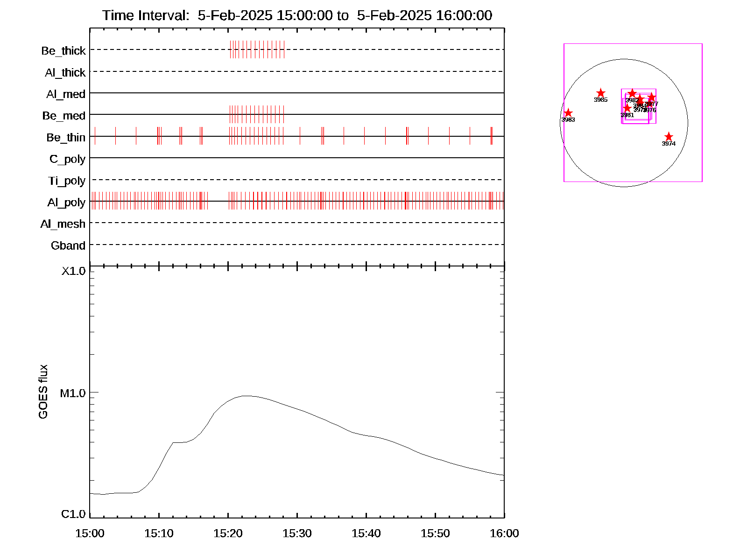Click the star marker for region 3985
747x560 pixels.
pos(600,93)
